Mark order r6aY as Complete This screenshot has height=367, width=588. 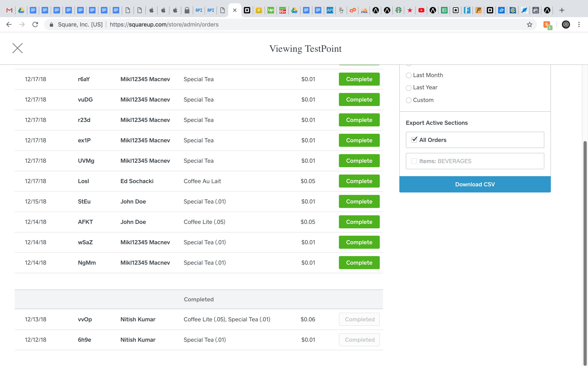click(359, 79)
